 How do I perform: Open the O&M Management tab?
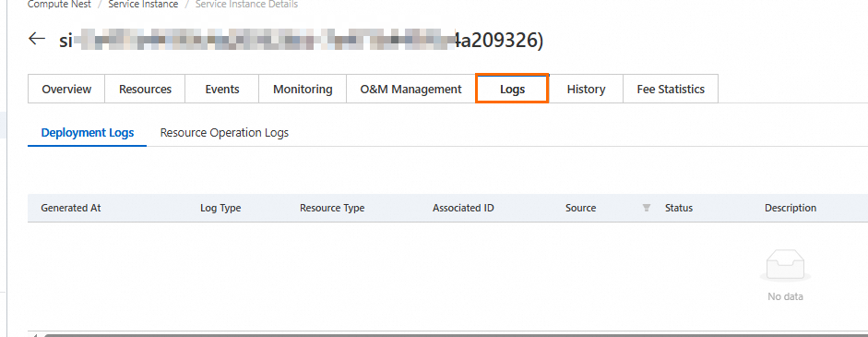410,90
